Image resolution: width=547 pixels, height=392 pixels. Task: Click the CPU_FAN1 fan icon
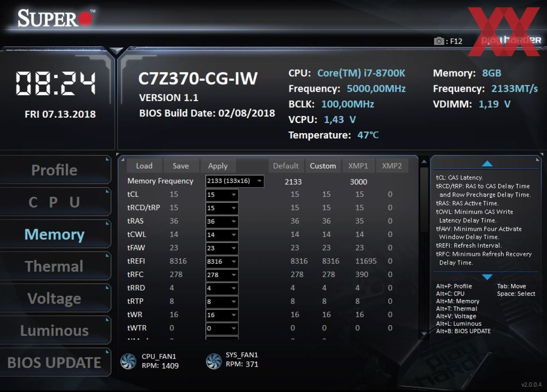tap(128, 361)
